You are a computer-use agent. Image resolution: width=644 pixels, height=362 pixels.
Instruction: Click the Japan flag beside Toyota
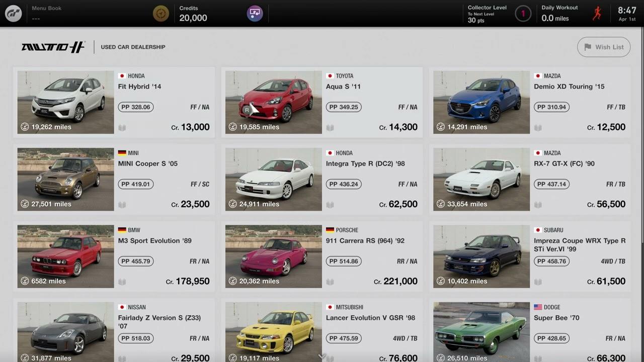pyautogui.click(x=330, y=76)
